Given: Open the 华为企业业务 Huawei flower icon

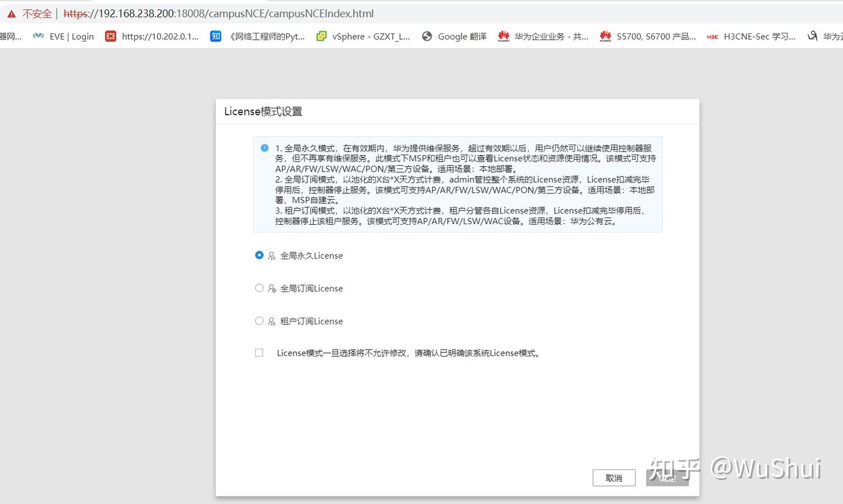Looking at the screenshot, I should coord(503,36).
